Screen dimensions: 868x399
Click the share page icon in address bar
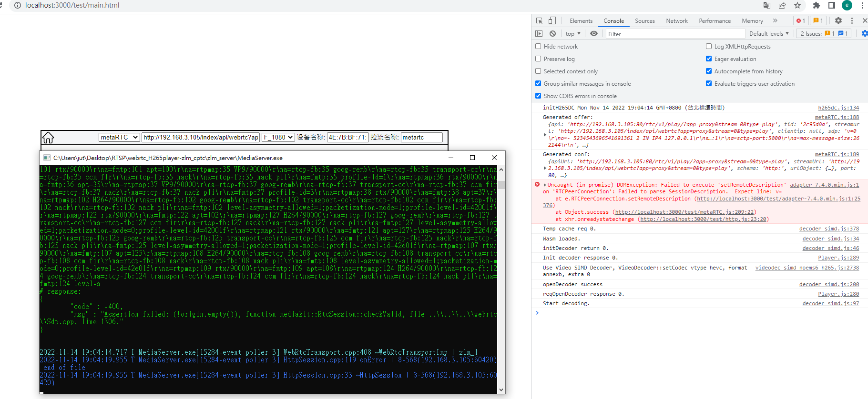[782, 5]
